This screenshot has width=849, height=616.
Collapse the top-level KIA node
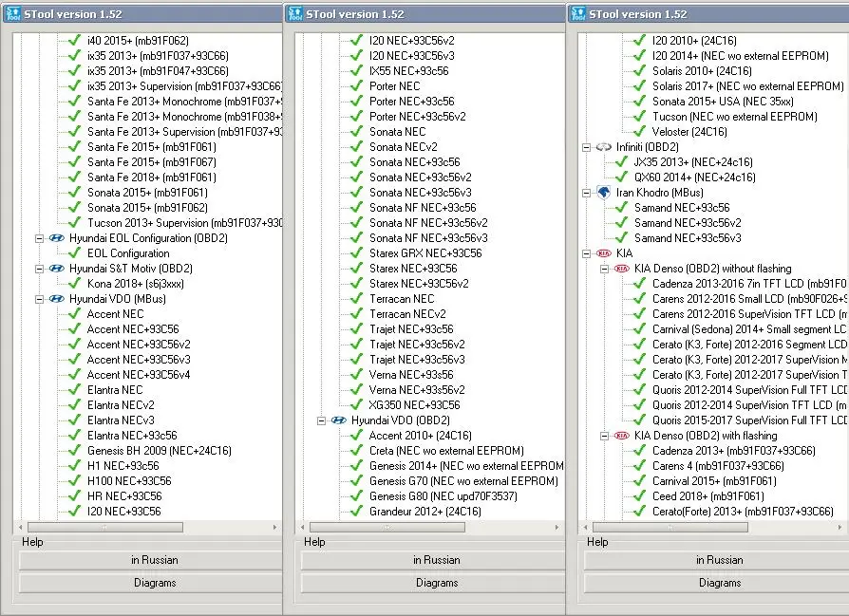point(586,253)
